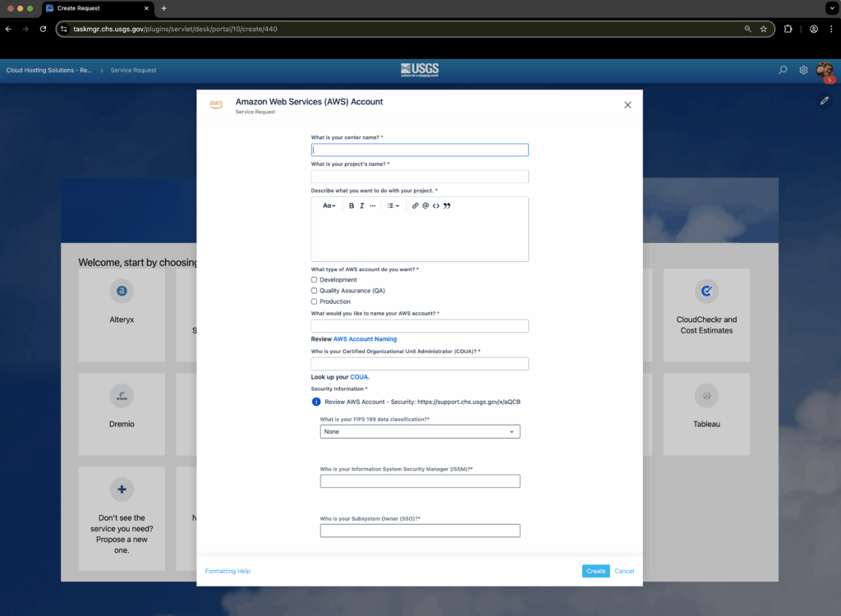This screenshot has height=616, width=841.
Task: Reload the browser page
Action: pyautogui.click(x=43, y=29)
